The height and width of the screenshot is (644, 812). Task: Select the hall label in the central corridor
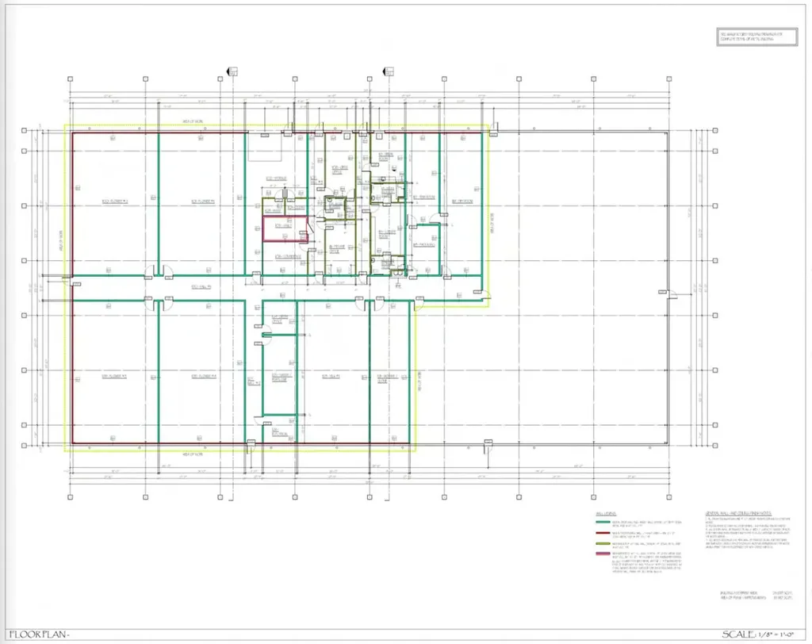(x=201, y=287)
